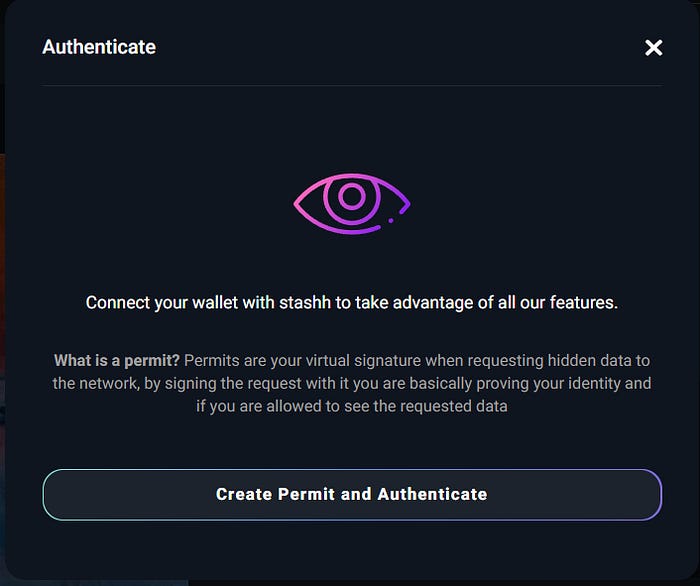Click the purple eye icon
Image resolution: width=700 pixels, height=586 pixels.
click(352, 204)
